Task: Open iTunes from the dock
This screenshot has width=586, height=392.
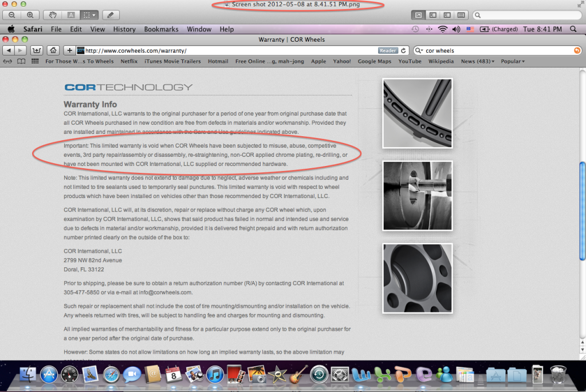Action: (x=215, y=374)
